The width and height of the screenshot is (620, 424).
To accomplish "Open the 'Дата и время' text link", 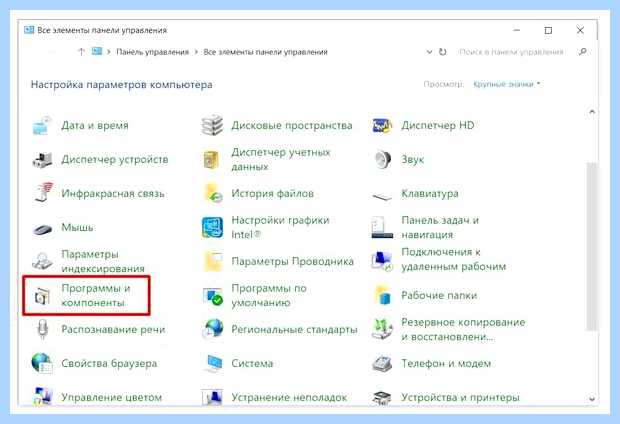I will (95, 125).
